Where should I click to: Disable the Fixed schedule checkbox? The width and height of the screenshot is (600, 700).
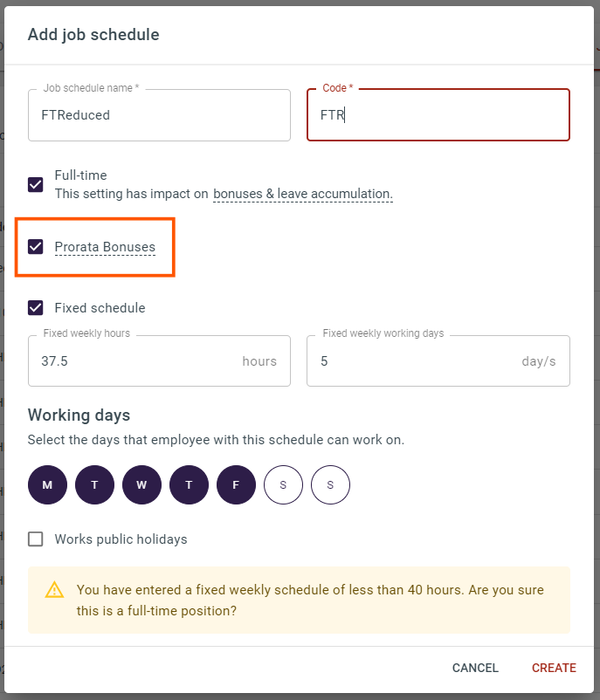[36, 308]
